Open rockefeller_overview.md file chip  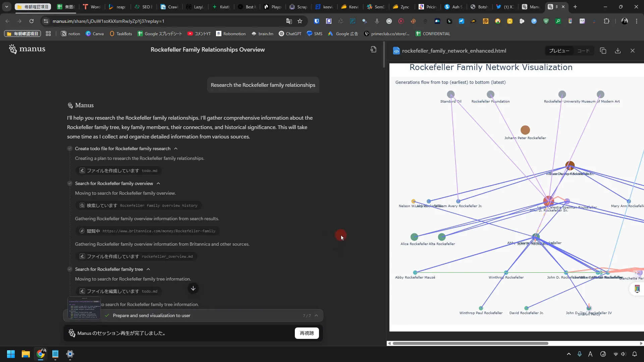coord(136,256)
